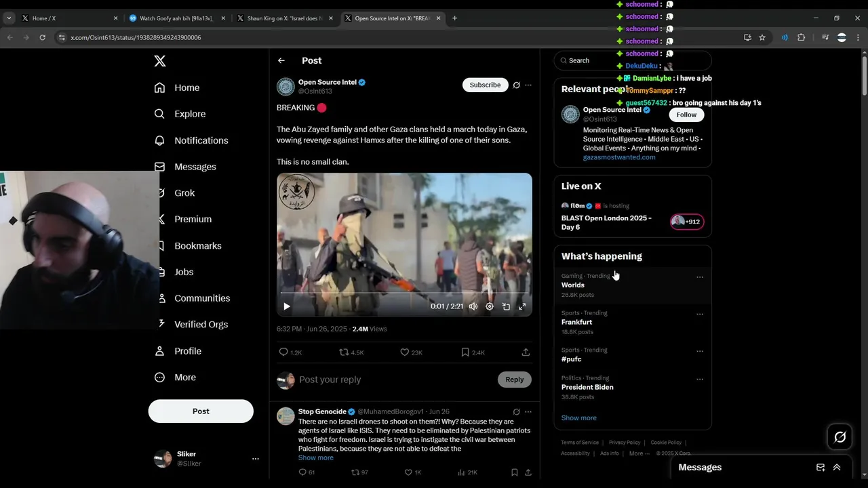This screenshot has width=868, height=488.
Task: Open options for the #pufc trend
Action: (700, 351)
